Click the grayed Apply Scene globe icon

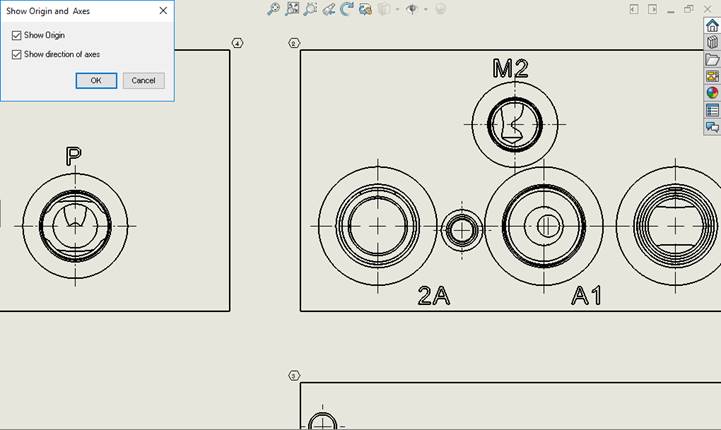pos(440,9)
